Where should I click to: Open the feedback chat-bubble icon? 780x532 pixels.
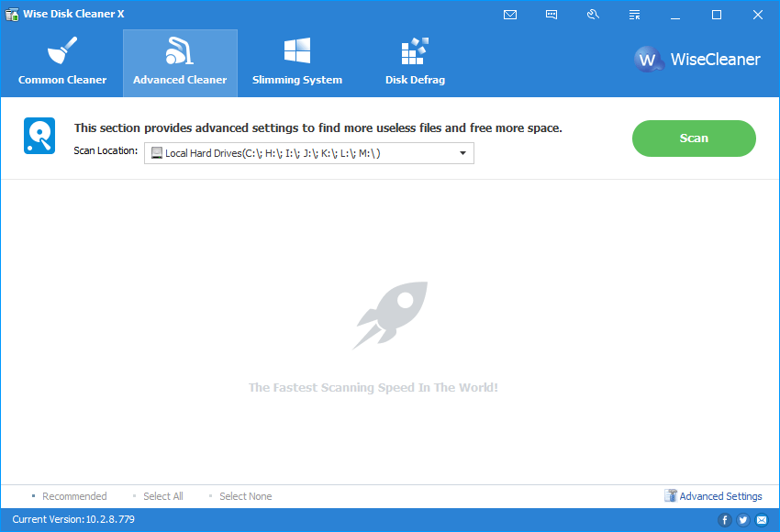pyautogui.click(x=552, y=15)
